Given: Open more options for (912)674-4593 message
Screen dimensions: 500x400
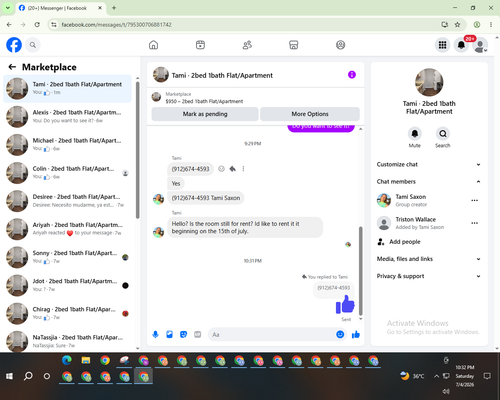Looking at the screenshot, I should click(x=243, y=169).
